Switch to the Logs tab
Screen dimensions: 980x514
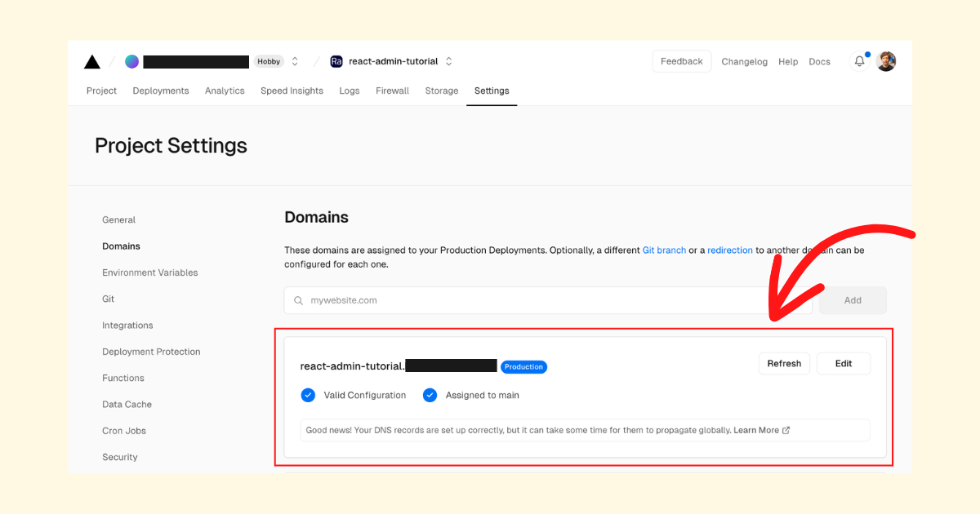click(350, 91)
